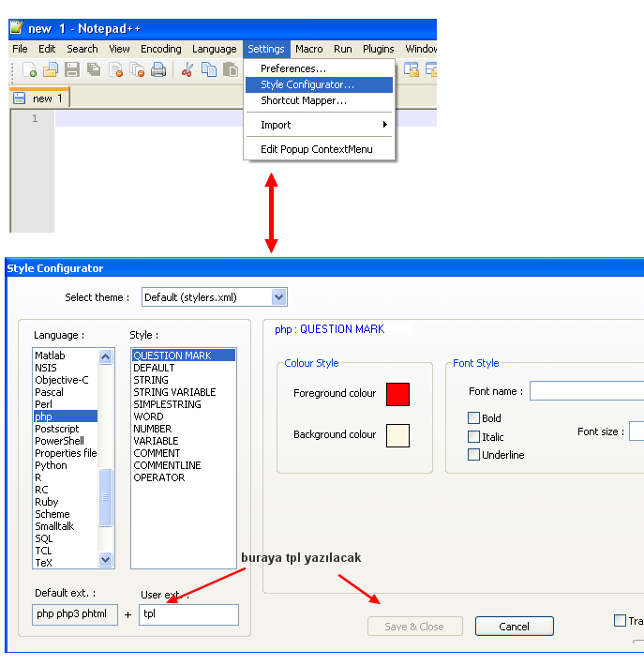Click the Cancel button
This screenshot has height=666, width=644.
[514, 627]
